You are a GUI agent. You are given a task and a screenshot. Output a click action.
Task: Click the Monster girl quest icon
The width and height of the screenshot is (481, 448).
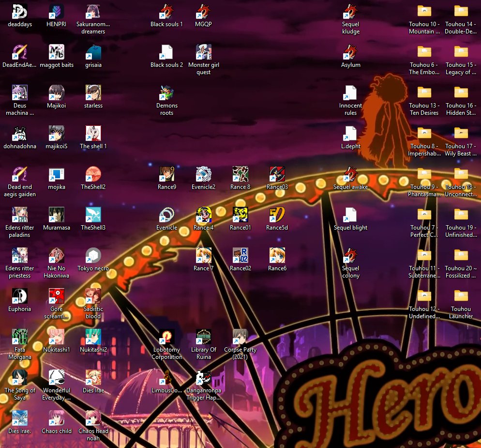pyautogui.click(x=203, y=52)
